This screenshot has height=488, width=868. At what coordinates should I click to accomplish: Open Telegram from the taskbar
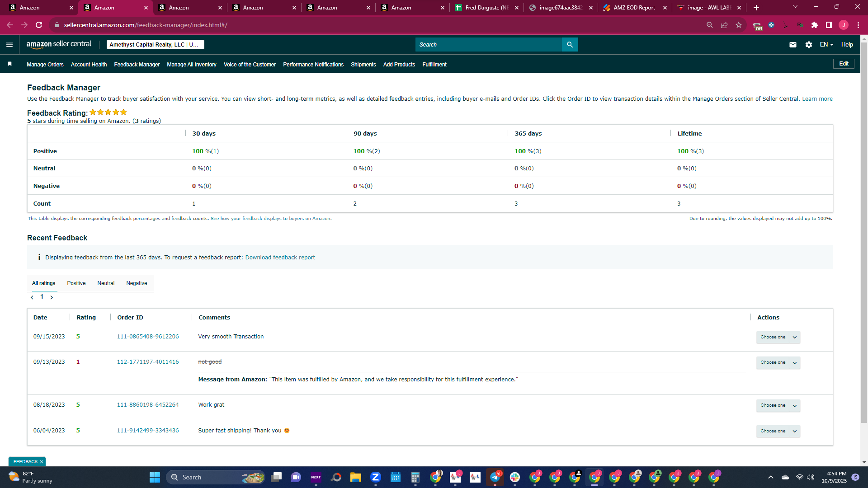(x=495, y=477)
